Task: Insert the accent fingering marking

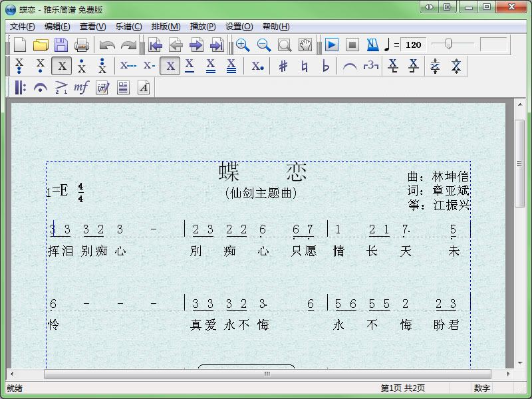Action: [61, 88]
